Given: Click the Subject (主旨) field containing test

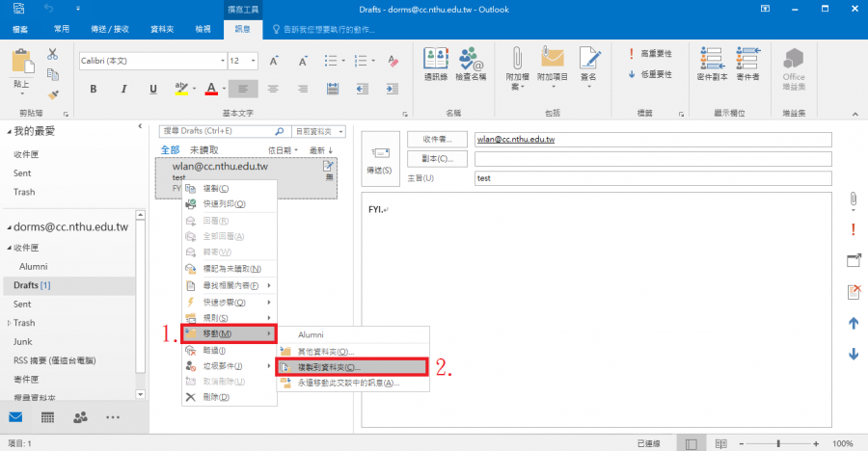Looking at the screenshot, I should (x=651, y=177).
